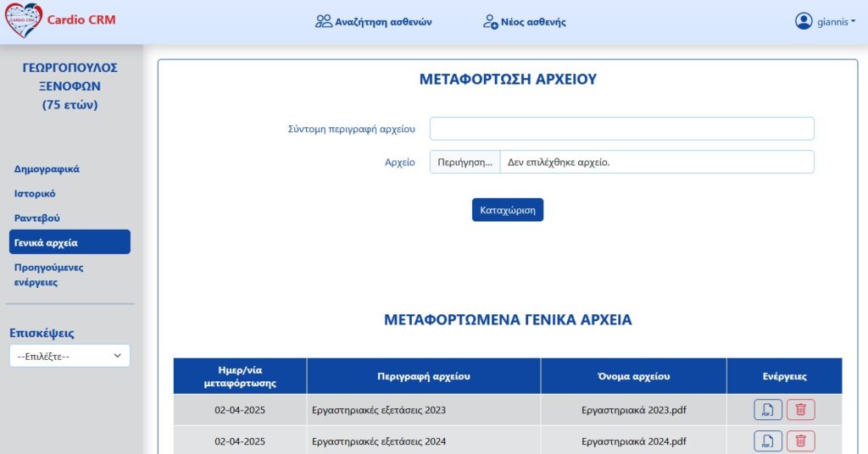This screenshot has width=868, height=454.
Task: Open the Δημογραφικά section
Action: pos(47,169)
